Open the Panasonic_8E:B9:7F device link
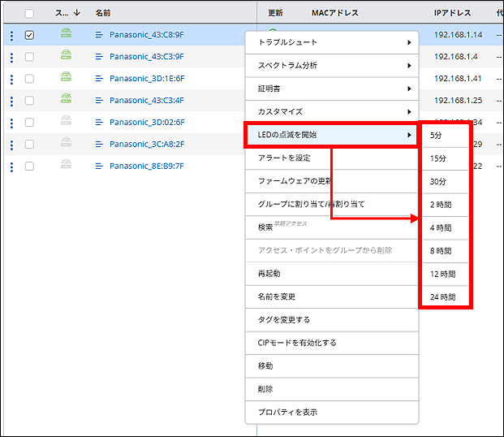Screen dimensions: 504x437 (147, 166)
